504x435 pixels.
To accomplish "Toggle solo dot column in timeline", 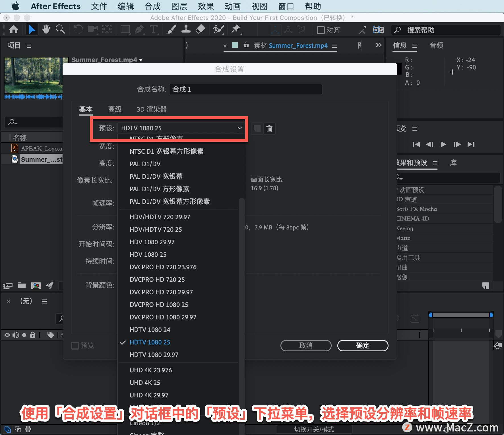I will tap(24, 335).
